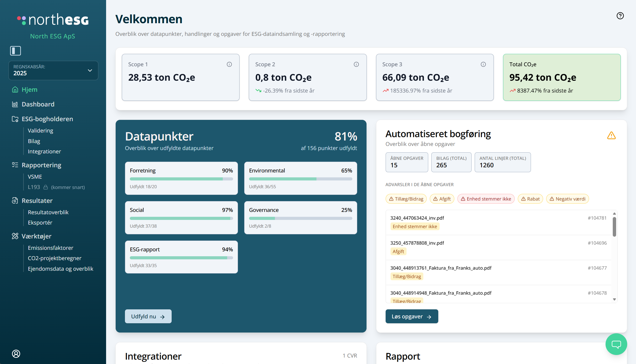Click the Løs opgaver button
Screen dimensions: 636x364
pos(412,316)
